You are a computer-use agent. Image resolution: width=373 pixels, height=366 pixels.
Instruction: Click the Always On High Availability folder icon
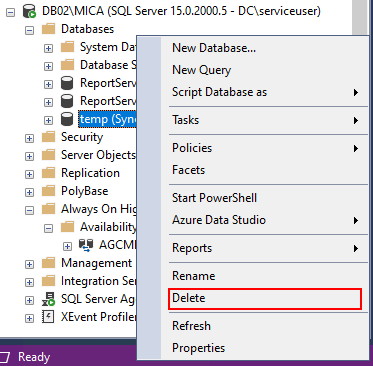click(48, 209)
